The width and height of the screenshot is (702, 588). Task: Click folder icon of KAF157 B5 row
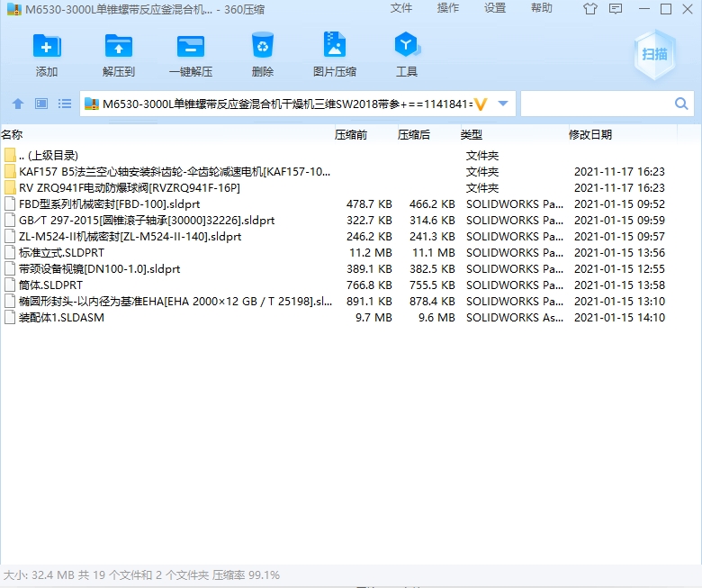pyautogui.click(x=10, y=171)
